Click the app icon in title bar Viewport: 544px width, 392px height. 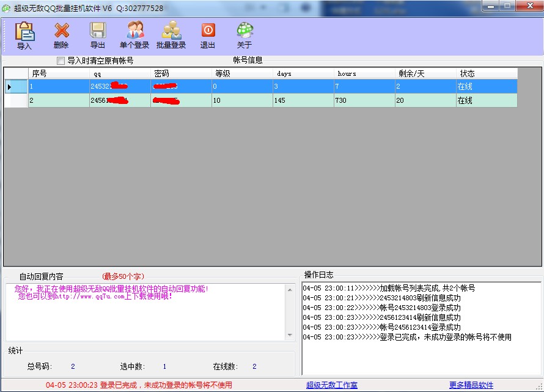6,8
